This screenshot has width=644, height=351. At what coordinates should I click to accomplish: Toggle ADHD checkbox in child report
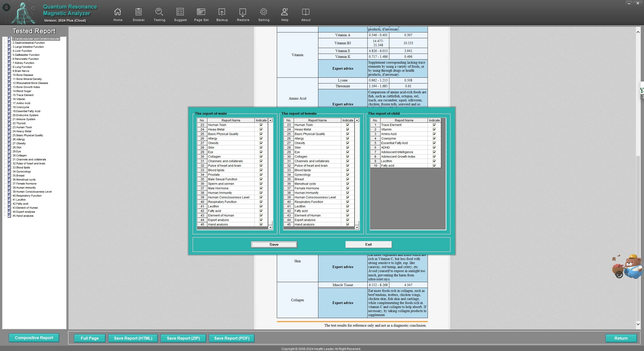[434, 148]
